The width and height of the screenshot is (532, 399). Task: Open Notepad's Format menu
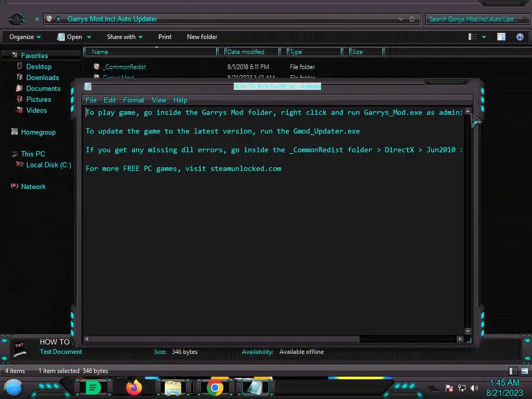(134, 100)
